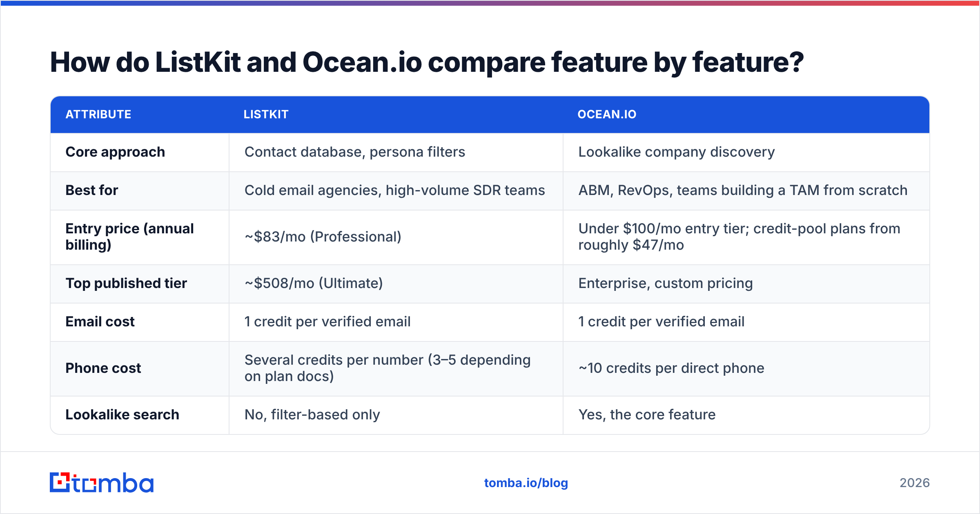Select the '~$508/mo (Ultimate)' cell
The width and height of the screenshot is (980, 514).
(314, 284)
